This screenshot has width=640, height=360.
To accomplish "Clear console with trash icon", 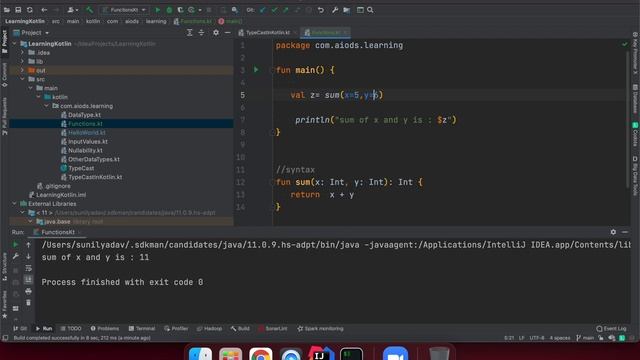I will (28, 303).
